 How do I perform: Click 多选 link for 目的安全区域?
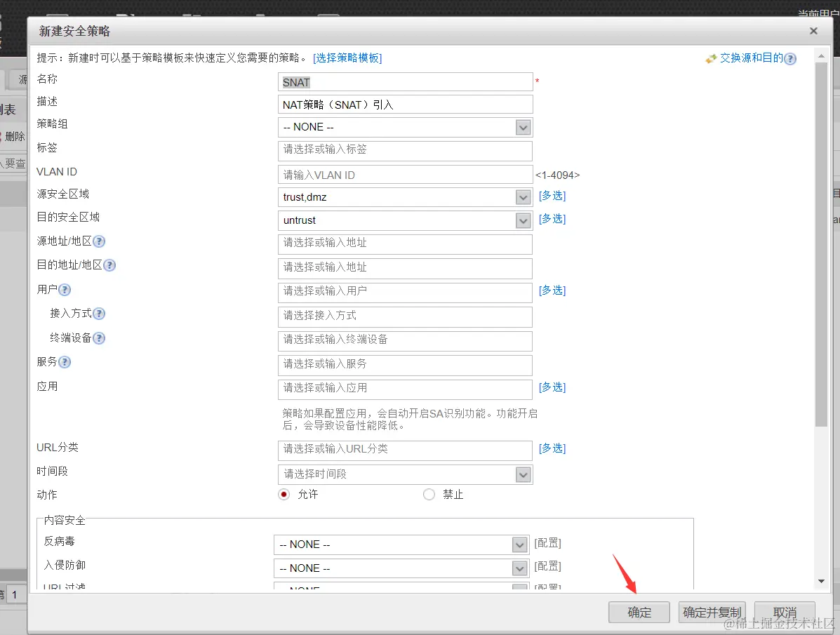tap(552, 219)
